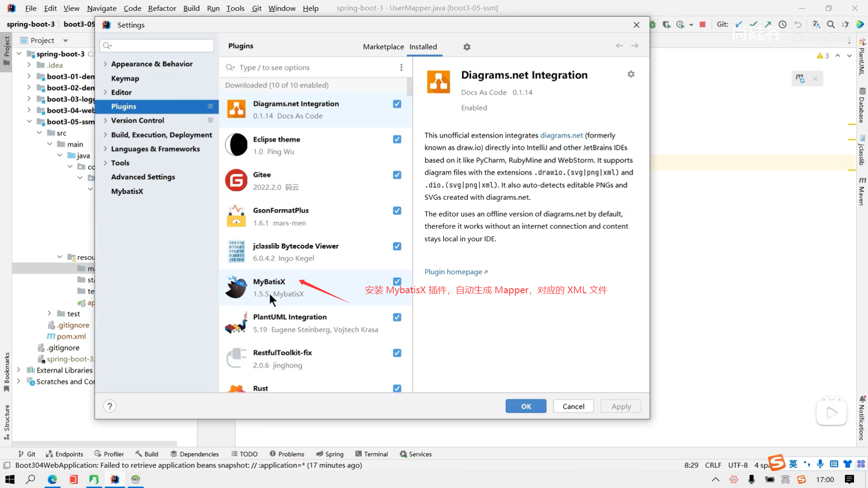This screenshot has height=488, width=868.
Task: Expand Appearance & Behavior settings section
Action: [105, 64]
